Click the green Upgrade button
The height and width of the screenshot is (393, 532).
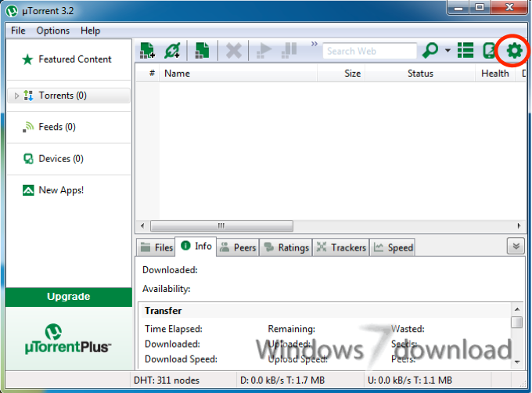tap(69, 297)
